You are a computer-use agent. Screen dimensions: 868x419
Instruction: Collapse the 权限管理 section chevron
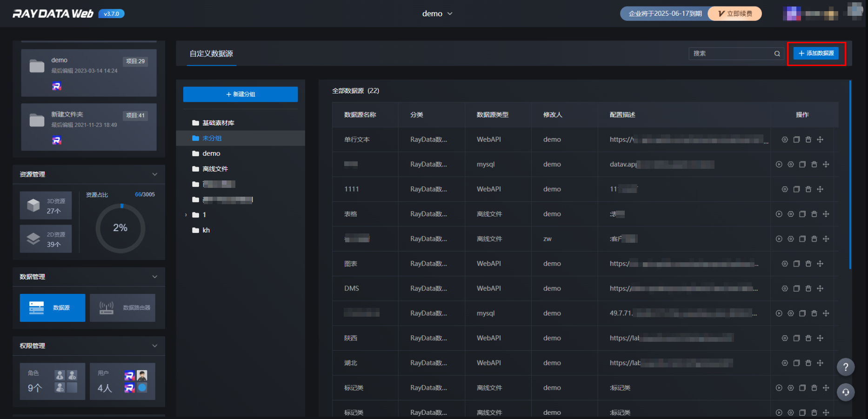pyautogui.click(x=155, y=346)
